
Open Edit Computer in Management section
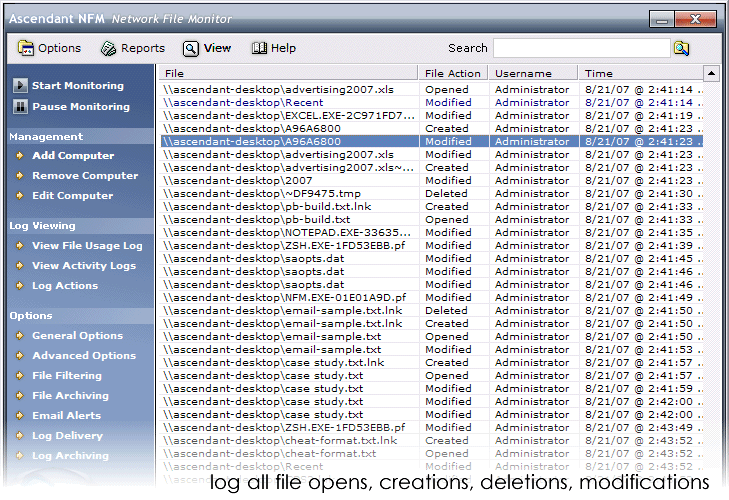point(72,196)
